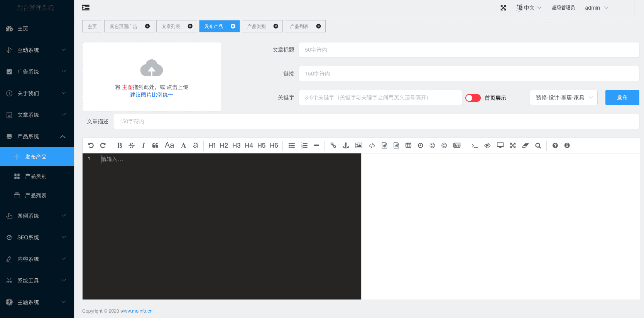Screen dimensions: 644x318
Task: Click the undo arrow in editor toolbar
Action: coord(91,145)
